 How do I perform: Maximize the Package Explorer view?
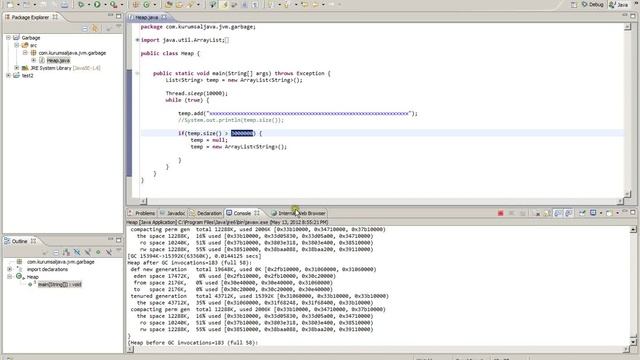point(118,16)
